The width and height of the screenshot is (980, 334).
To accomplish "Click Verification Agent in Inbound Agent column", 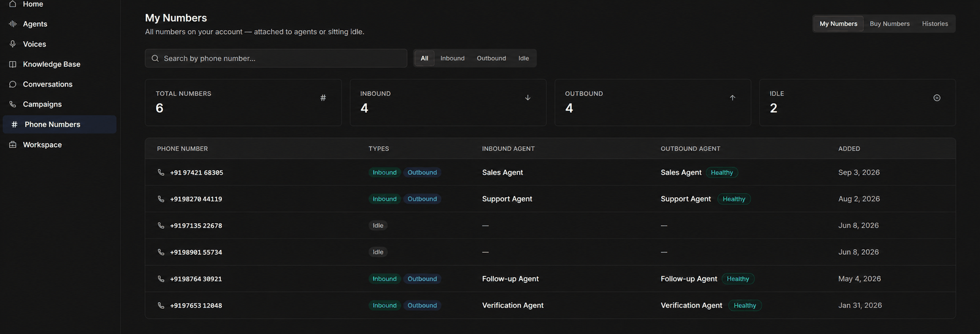I will pyautogui.click(x=513, y=305).
